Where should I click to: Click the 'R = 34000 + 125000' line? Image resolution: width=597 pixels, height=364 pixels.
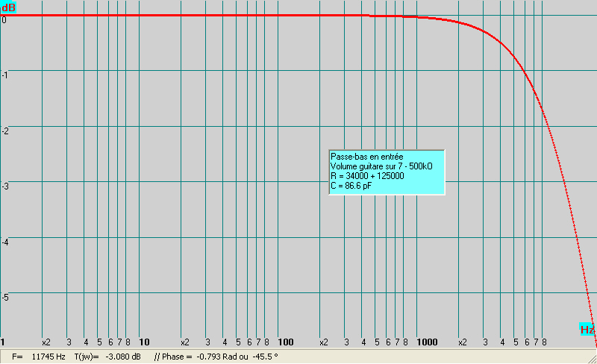[367, 176]
